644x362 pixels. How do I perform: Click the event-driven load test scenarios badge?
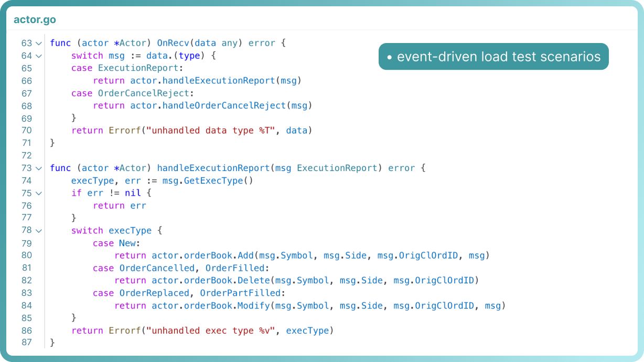493,57
